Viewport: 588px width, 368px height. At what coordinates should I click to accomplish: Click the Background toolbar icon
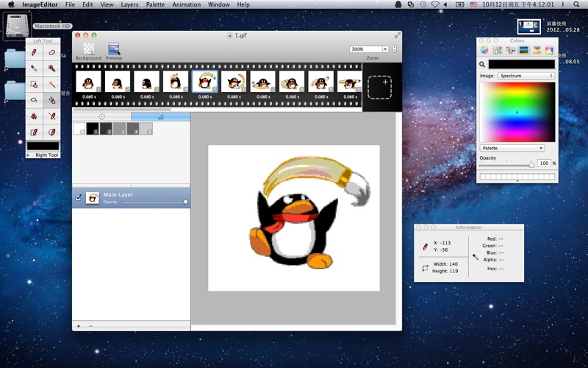coord(88,52)
